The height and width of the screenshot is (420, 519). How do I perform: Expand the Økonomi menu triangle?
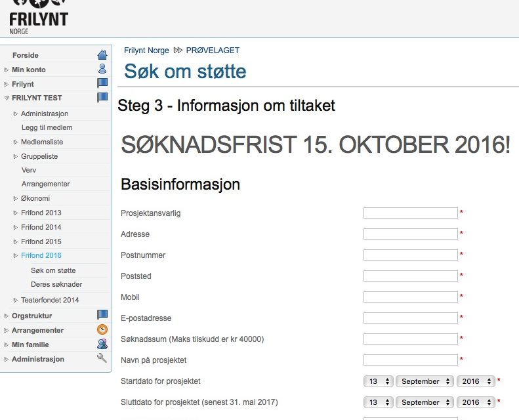pos(15,198)
